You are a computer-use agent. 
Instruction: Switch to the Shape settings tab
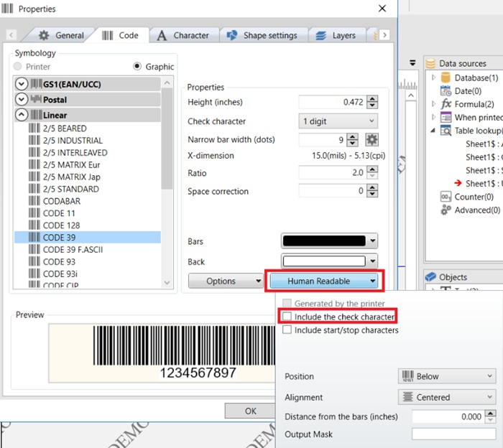(263, 35)
